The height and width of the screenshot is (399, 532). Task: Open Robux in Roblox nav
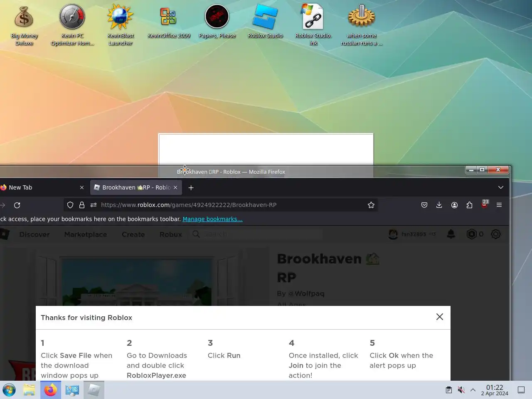(171, 234)
